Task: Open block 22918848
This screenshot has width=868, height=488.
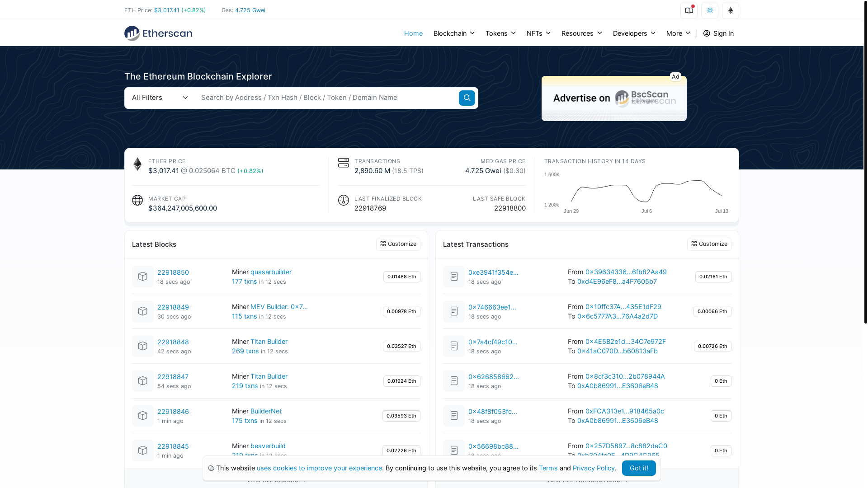Action: click(x=173, y=342)
